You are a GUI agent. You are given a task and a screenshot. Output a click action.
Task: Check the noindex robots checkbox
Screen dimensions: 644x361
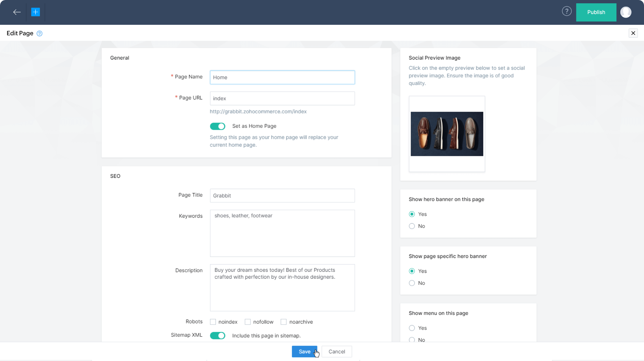pyautogui.click(x=213, y=322)
